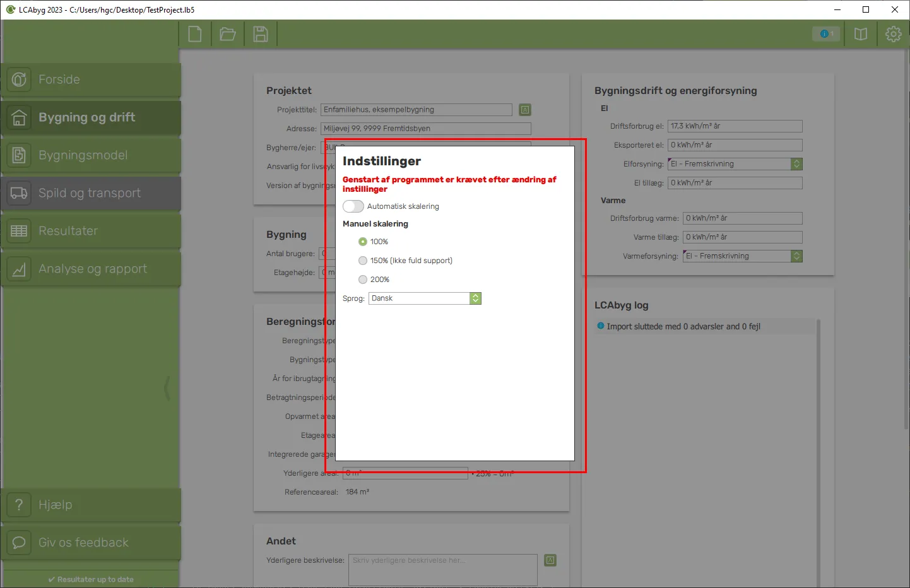Click the Projekttitel input field
The image size is (910, 588).
pyautogui.click(x=417, y=110)
